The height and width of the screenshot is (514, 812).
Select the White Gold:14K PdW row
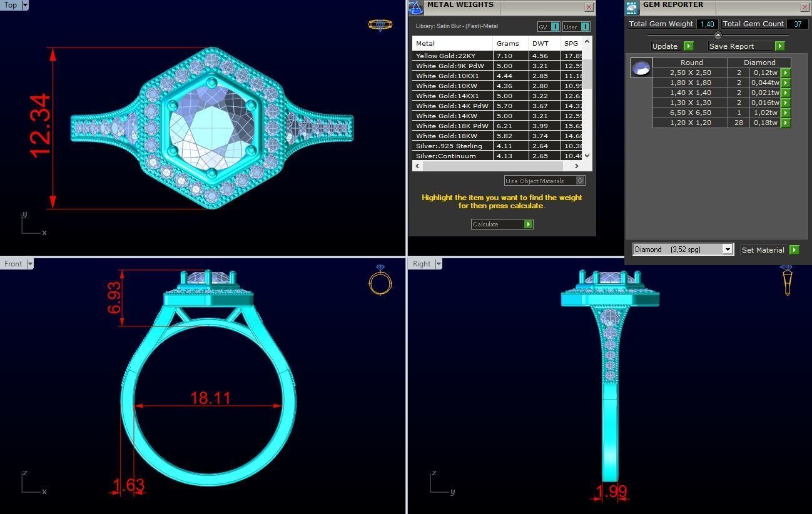tap(497, 106)
